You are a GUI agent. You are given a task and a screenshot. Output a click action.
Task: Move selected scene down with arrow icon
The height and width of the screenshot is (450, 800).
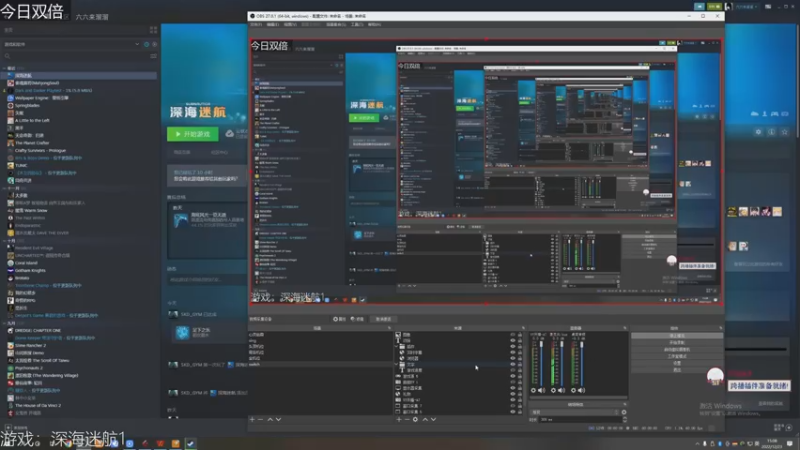coord(279,419)
